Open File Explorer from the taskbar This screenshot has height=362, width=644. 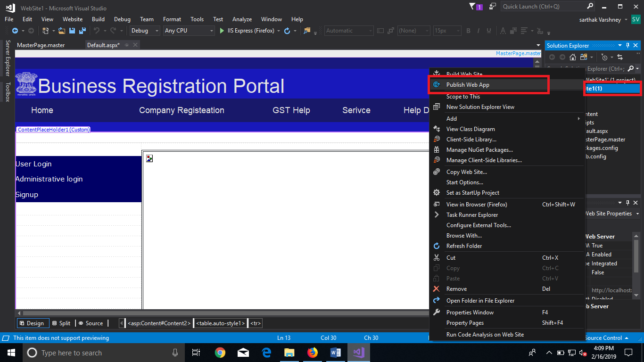pos(289,353)
